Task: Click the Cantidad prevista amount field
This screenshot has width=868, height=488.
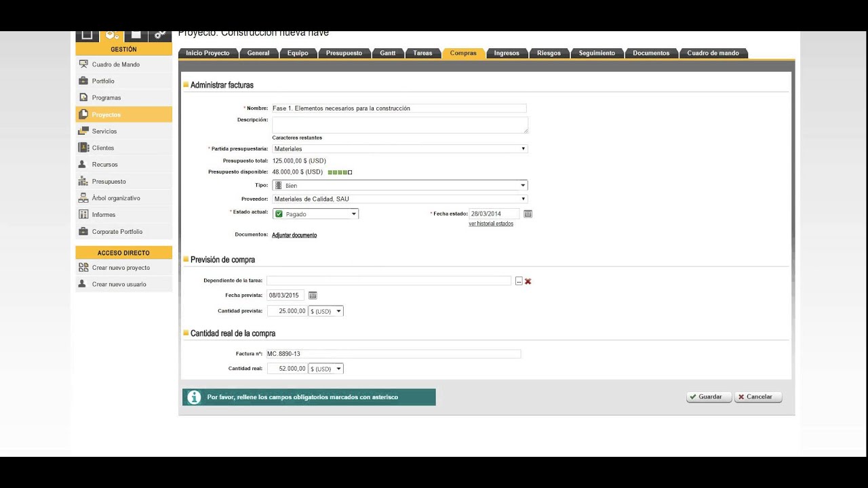Action: point(287,311)
